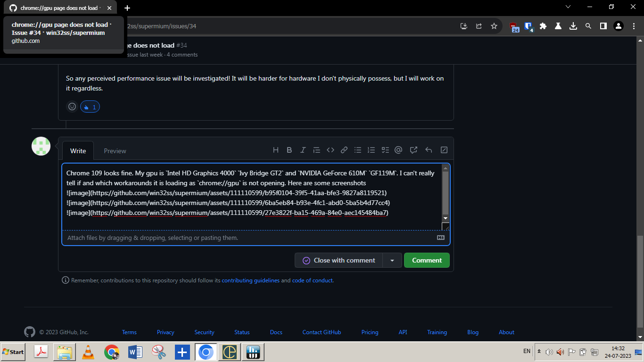Add a bulleted list to the comment
644x362 pixels.
click(x=358, y=150)
